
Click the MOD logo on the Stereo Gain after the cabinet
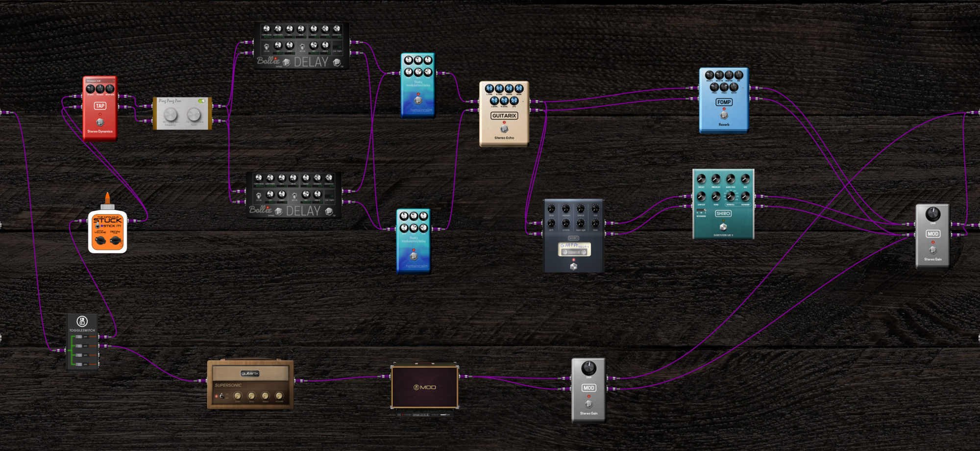[x=588, y=388]
